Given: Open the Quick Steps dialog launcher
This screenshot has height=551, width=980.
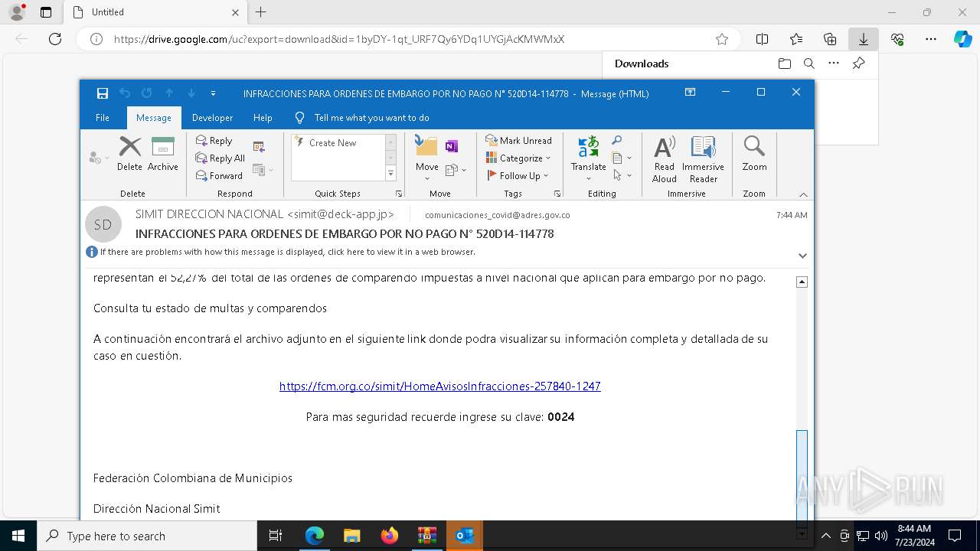Looking at the screenshot, I should click(x=399, y=194).
